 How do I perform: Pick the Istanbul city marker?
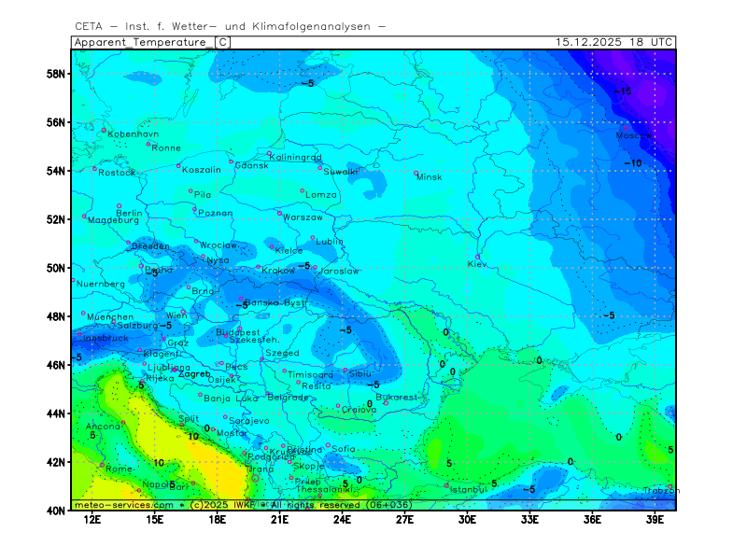(x=447, y=484)
